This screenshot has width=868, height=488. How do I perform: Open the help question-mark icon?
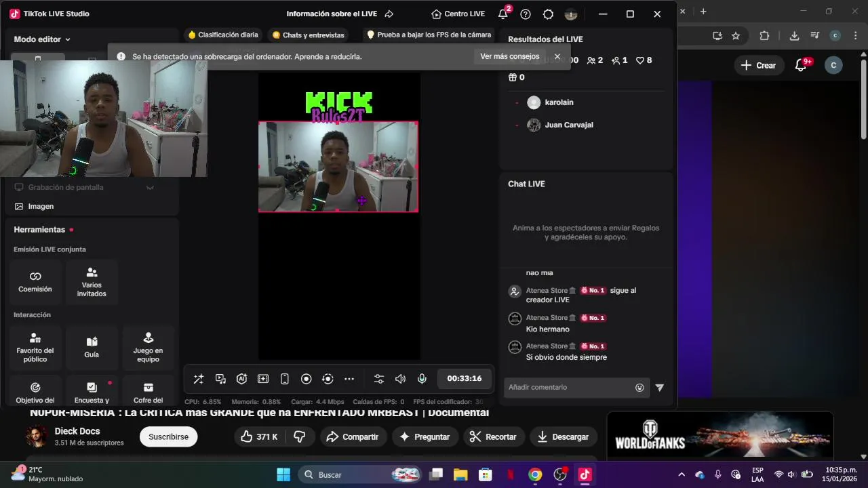526,14
